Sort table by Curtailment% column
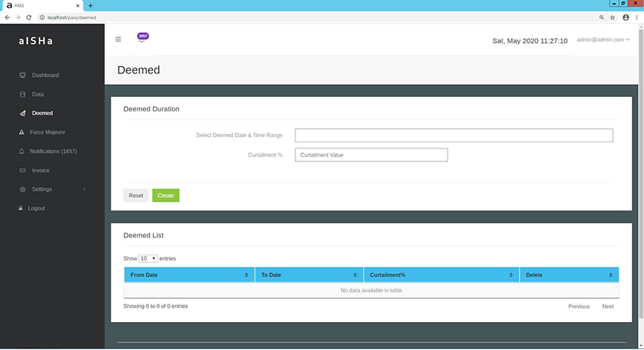The height and width of the screenshot is (350, 644). coord(441,275)
